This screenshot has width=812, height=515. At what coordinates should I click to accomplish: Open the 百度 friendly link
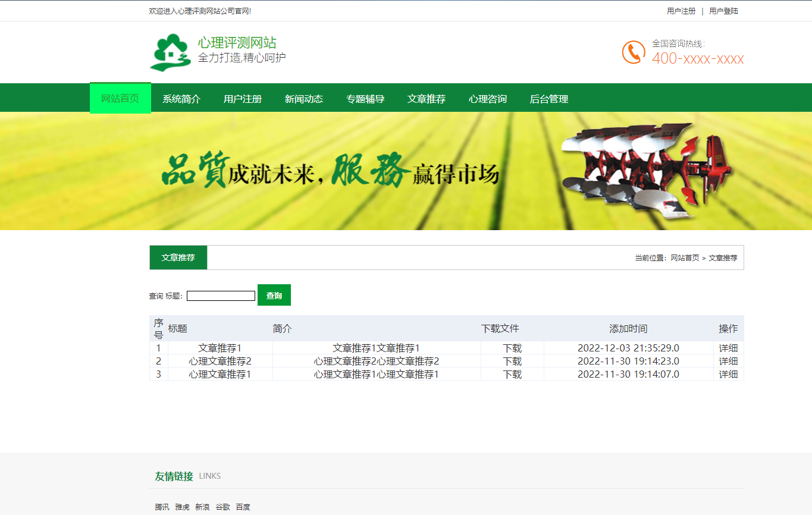coord(243,507)
